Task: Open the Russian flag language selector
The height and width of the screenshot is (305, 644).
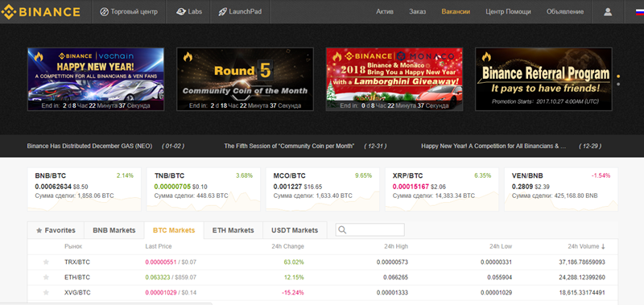Action: pyautogui.click(x=639, y=12)
